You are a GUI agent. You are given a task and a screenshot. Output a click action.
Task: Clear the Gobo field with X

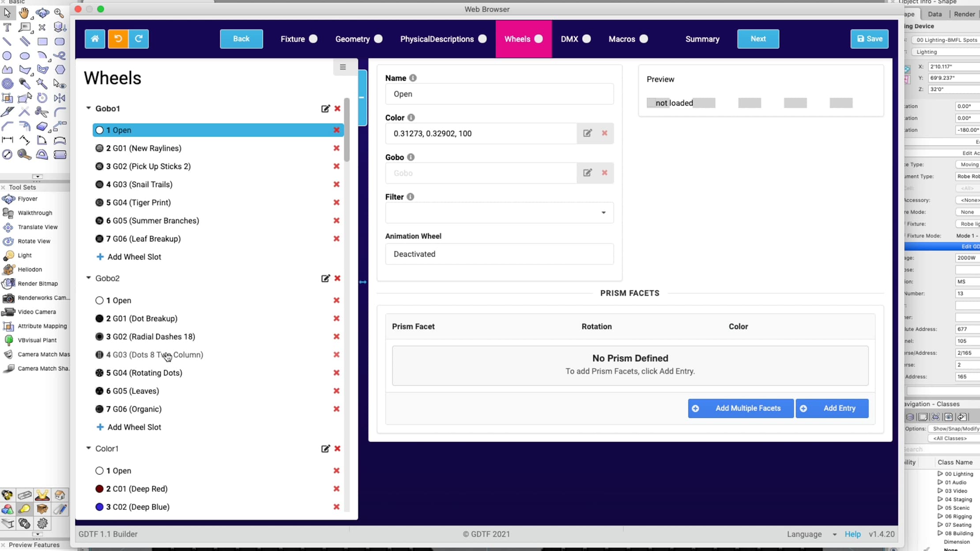coord(604,173)
